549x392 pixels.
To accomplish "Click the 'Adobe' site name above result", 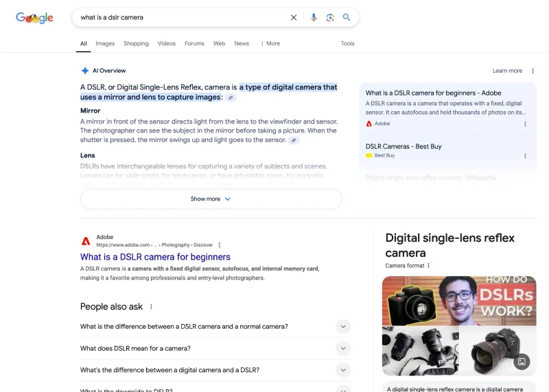I will (105, 237).
